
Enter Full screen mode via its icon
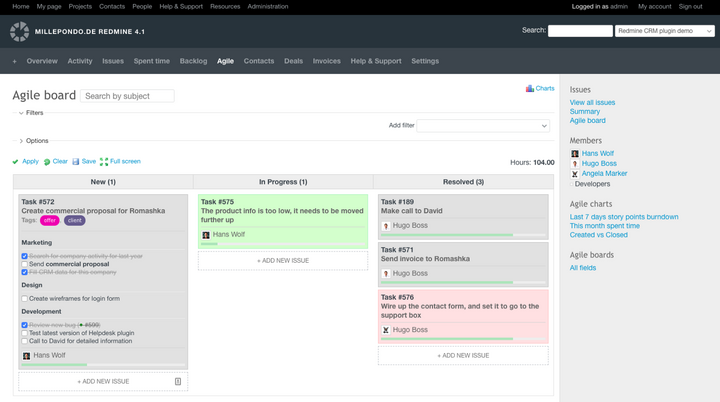coord(104,161)
